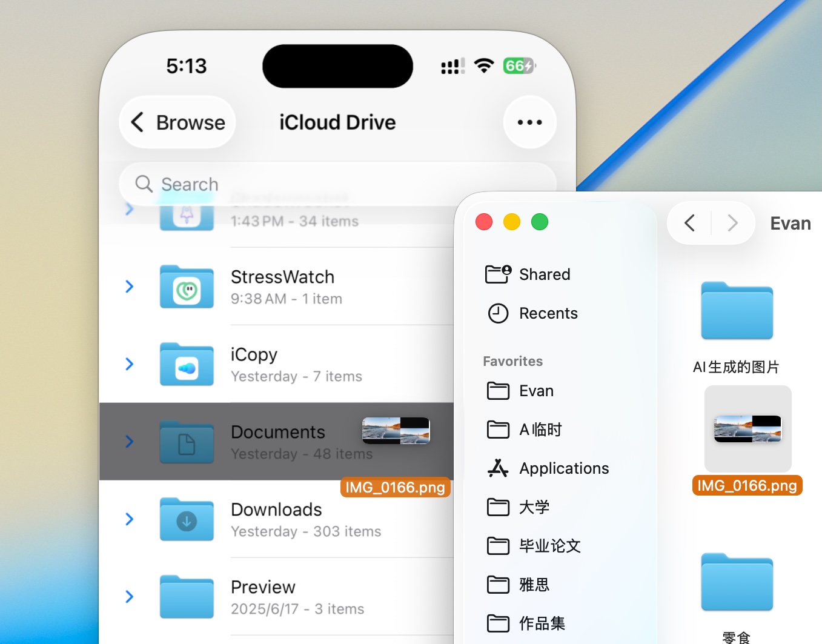822x644 pixels.
Task: Select the AI生成的图片 folder in Finder
Action: coord(737,310)
